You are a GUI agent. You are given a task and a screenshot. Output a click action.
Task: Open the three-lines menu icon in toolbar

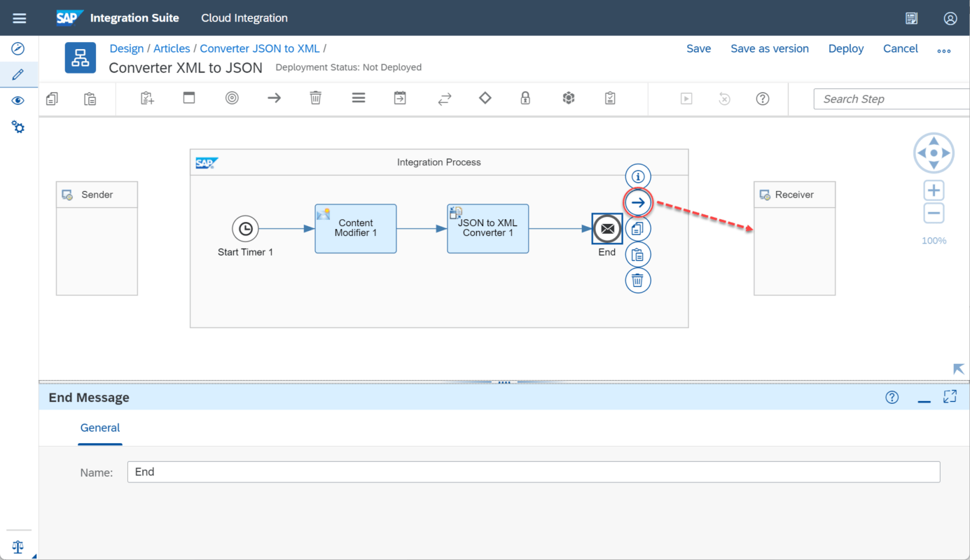359,98
